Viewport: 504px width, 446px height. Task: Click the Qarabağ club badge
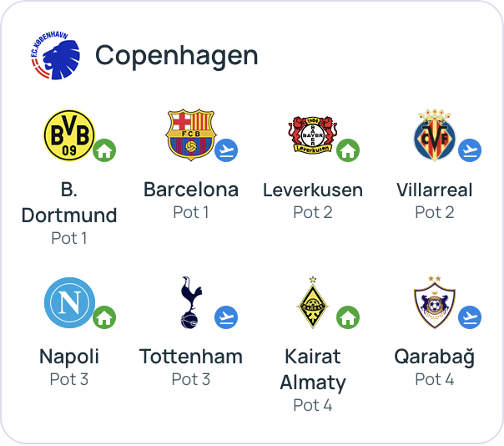click(434, 302)
